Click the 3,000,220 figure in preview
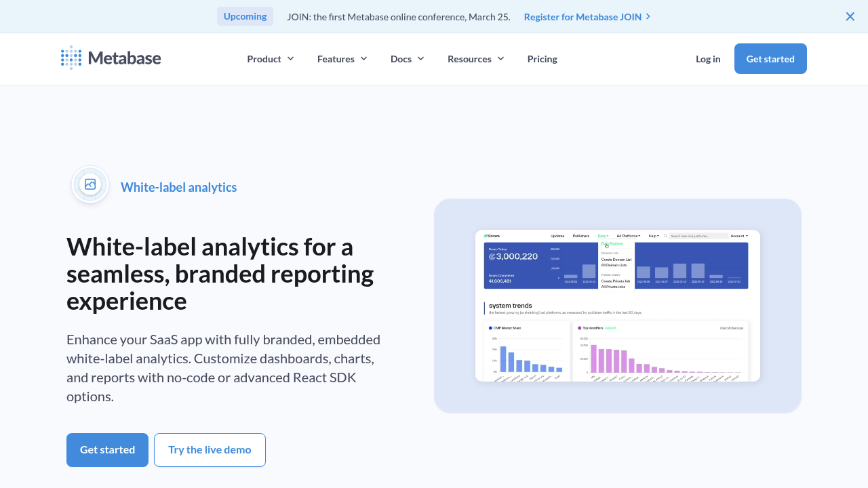This screenshot has width=868, height=488. coord(517,256)
